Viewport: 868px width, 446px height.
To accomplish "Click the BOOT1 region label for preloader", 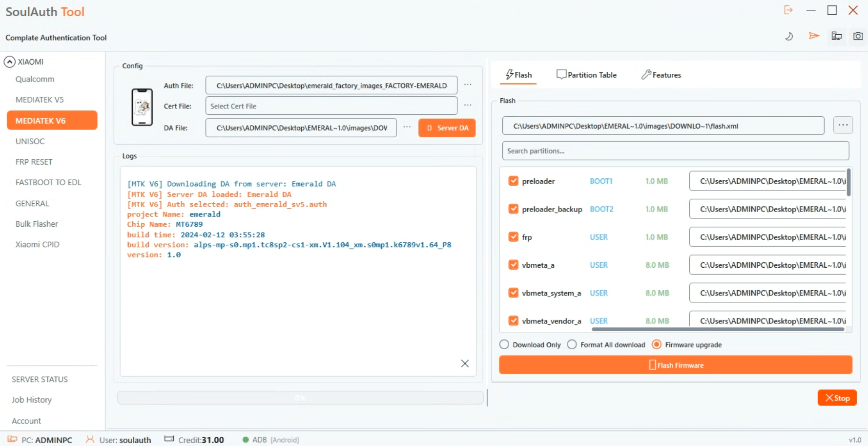I will point(601,181).
